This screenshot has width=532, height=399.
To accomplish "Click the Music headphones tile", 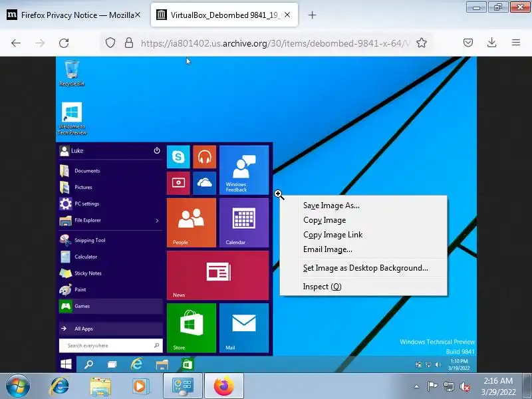I will click(204, 157).
